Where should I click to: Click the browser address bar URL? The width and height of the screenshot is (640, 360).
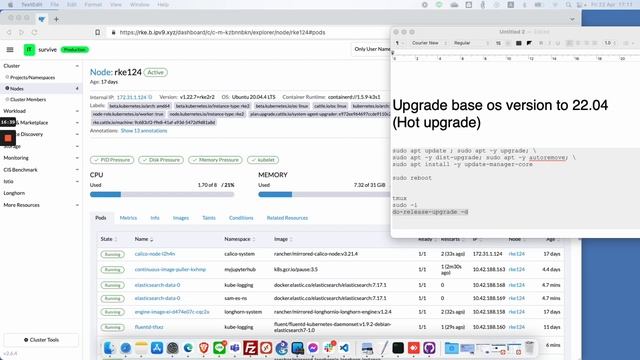pyautogui.click(x=222, y=32)
